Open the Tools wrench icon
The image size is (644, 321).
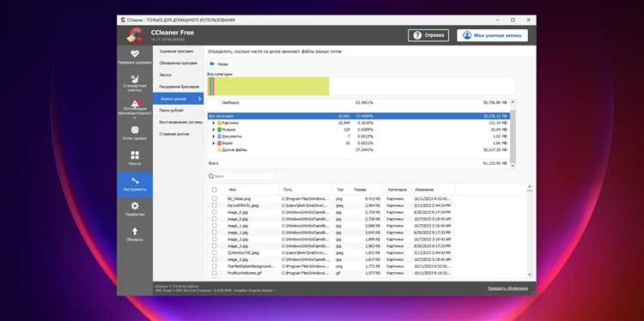coord(135,181)
